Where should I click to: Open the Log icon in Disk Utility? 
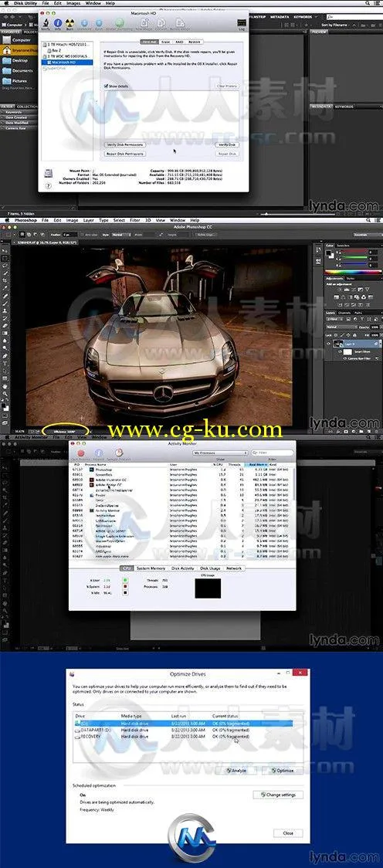coord(242,24)
